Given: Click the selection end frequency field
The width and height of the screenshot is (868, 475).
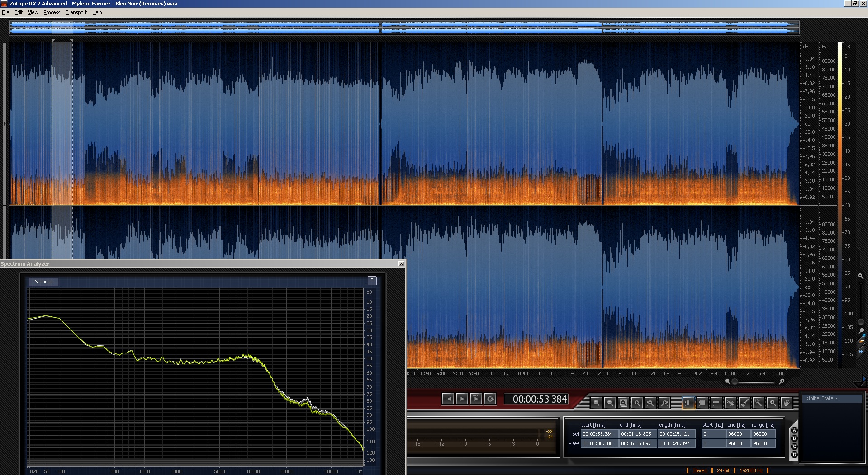Looking at the screenshot, I should point(738,434).
